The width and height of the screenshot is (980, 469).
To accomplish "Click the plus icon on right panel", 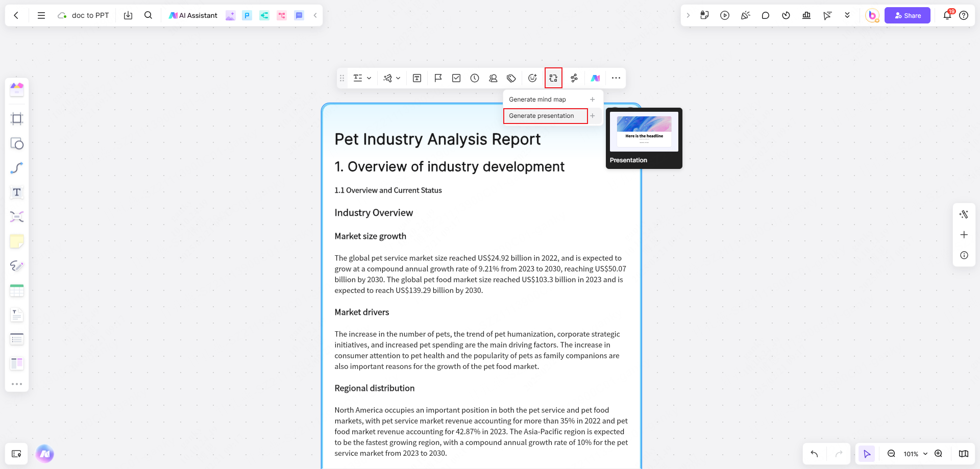I will (x=964, y=235).
